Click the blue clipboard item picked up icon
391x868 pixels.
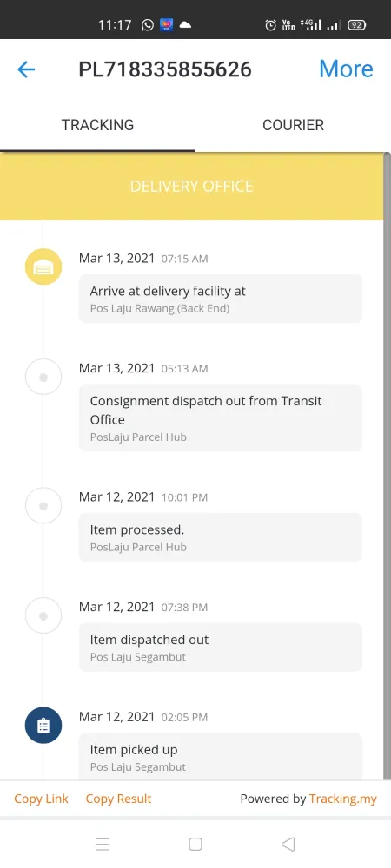click(43, 725)
